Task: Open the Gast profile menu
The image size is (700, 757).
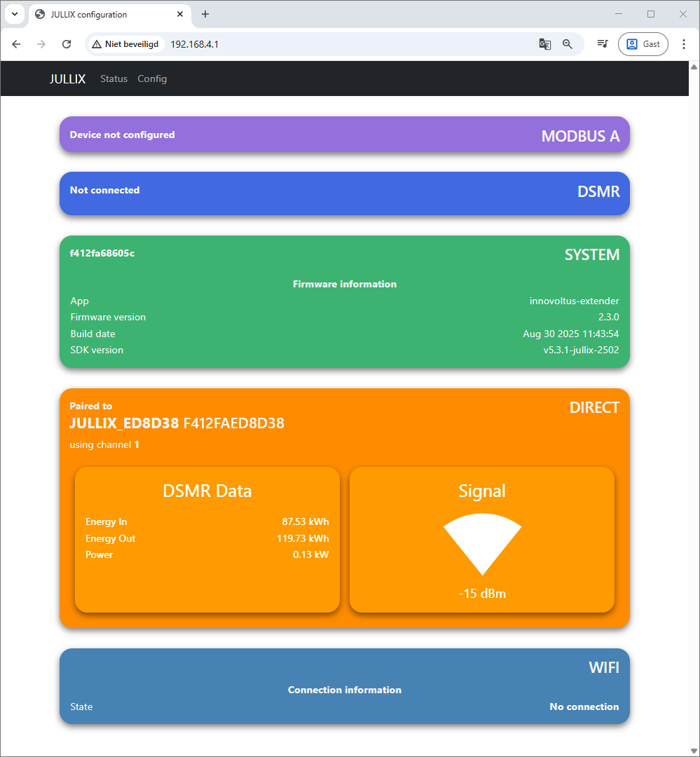Action: coord(643,44)
